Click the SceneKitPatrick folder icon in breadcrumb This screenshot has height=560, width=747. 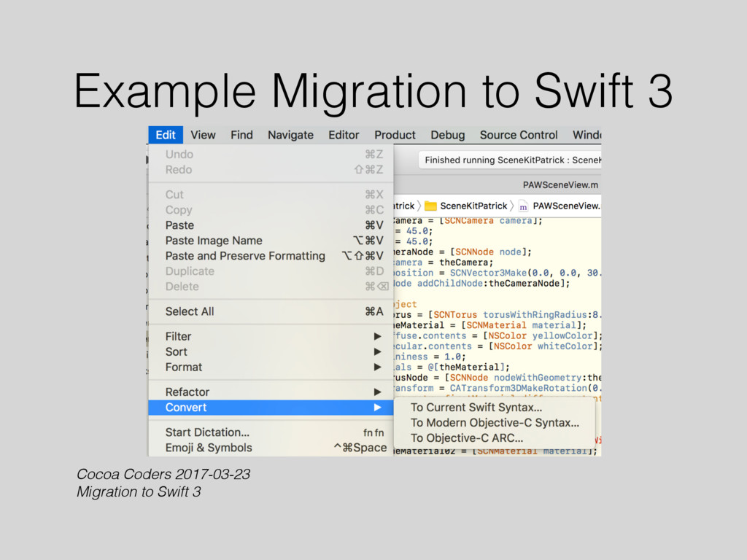click(430, 206)
